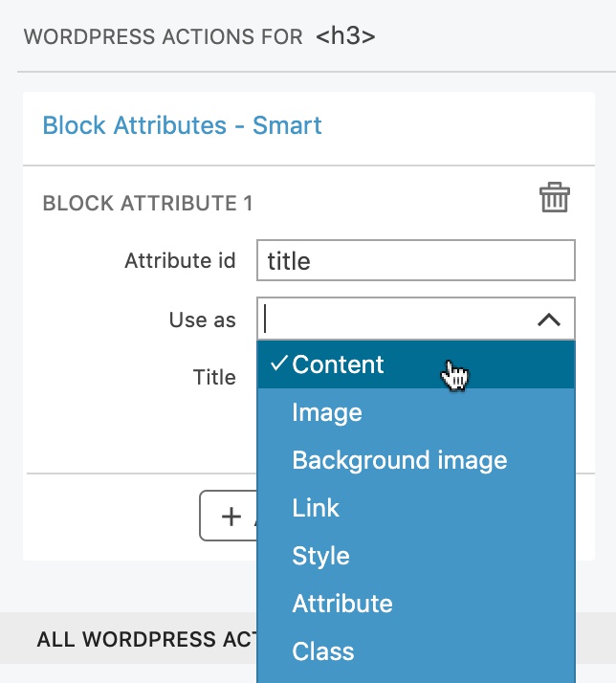Choose Image from Use as list
Screen dimensions: 616x683
416,412
